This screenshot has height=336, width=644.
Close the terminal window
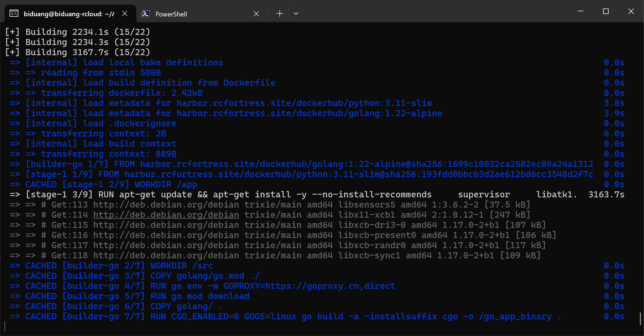coord(631,11)
